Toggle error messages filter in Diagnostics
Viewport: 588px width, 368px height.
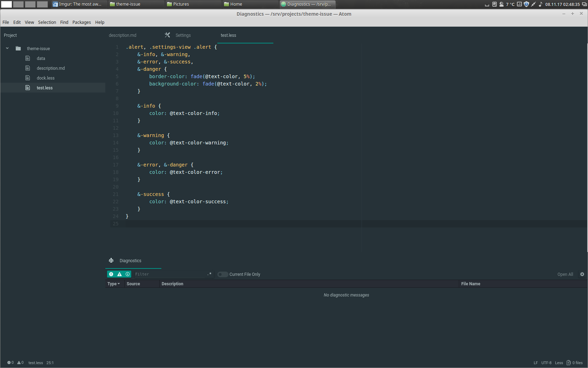click(111, 274)
